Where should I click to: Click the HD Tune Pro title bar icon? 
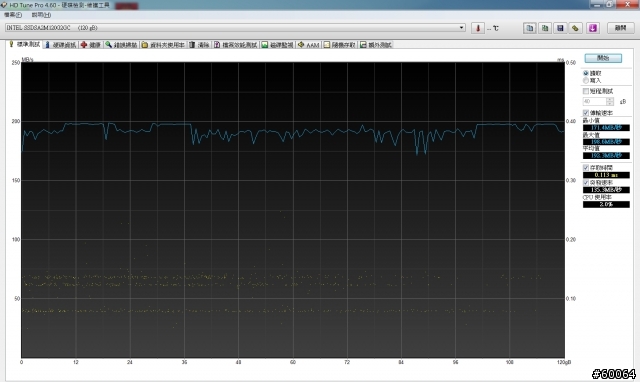4,4
